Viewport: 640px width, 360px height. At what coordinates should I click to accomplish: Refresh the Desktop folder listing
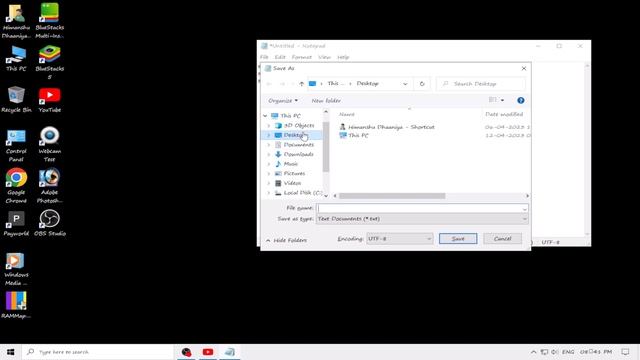coord(422,84)
